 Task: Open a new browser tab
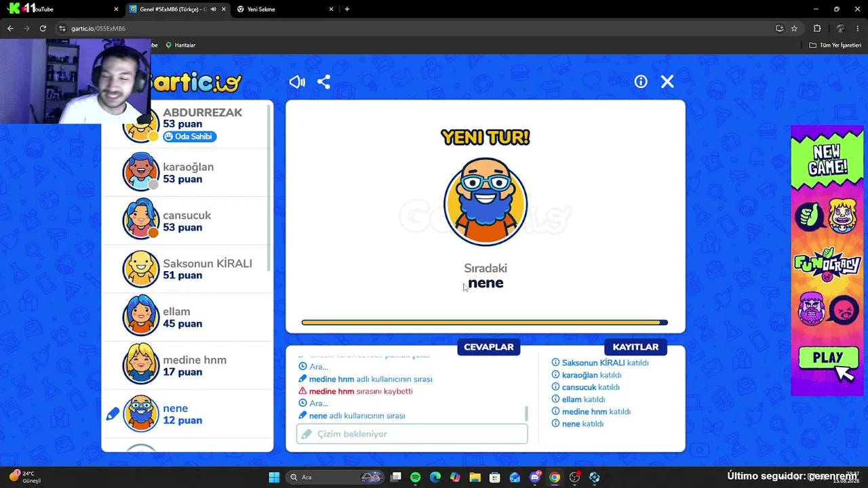[347, 9]
